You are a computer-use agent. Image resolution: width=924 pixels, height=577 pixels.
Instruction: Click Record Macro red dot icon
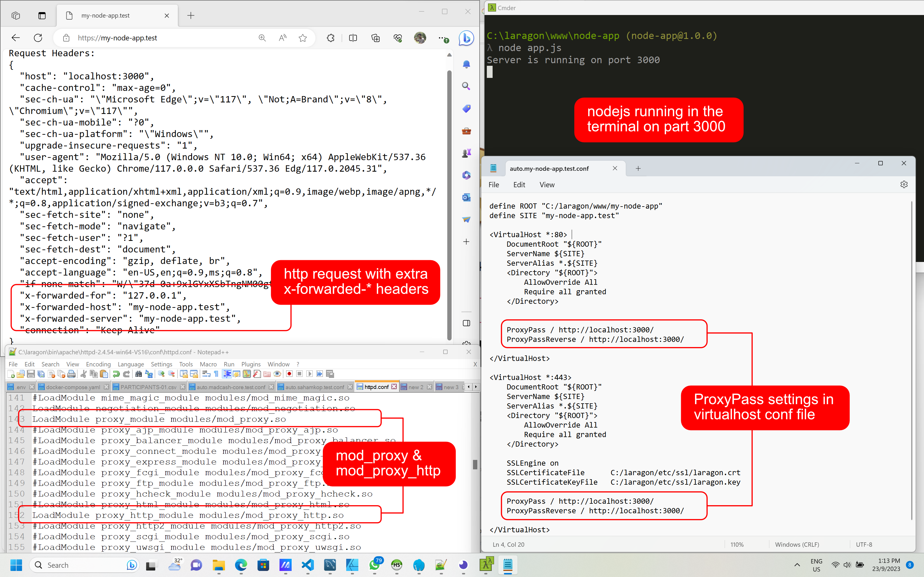click(x=289, y=374)
